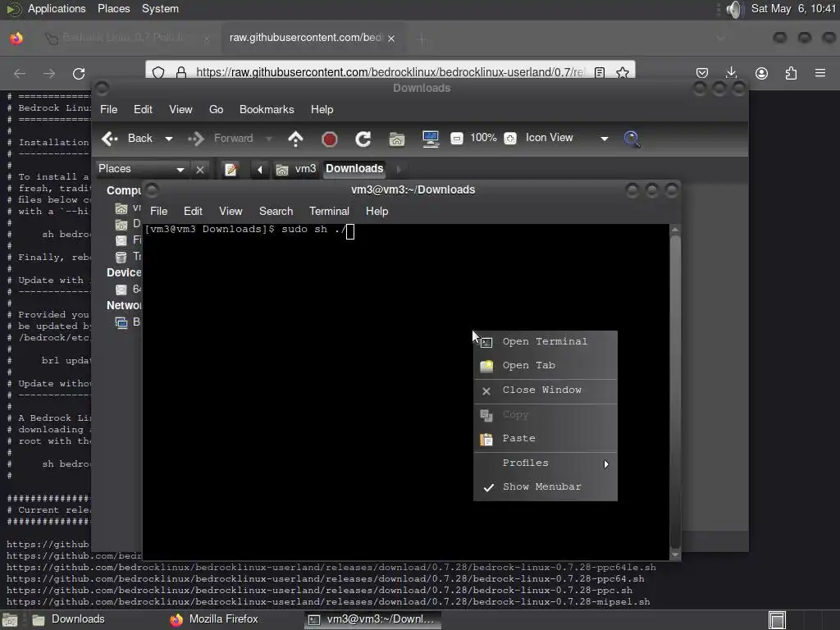840x630 pixels.
Task: Expand Profiles submenu arrow
Action: [x=606, y=464]
